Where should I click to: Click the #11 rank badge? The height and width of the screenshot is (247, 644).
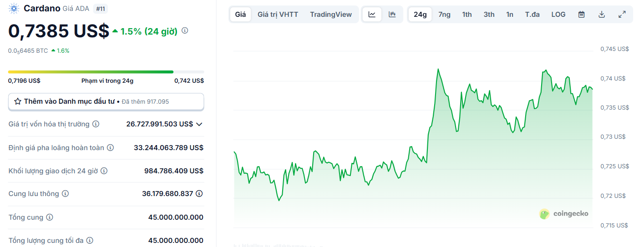tap(100, 8)
